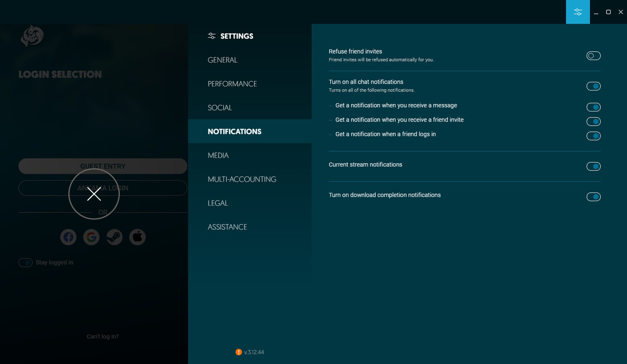Sign in with the Google icon

pos(92,237)
